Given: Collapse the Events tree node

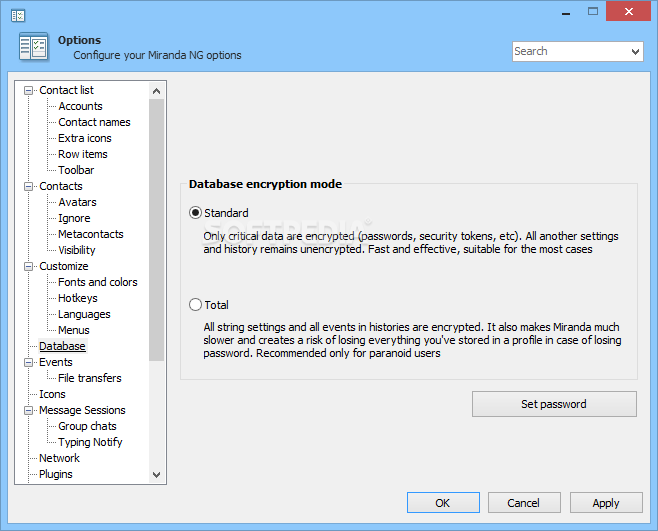Looking at the screenshot, I should point(28,362).
